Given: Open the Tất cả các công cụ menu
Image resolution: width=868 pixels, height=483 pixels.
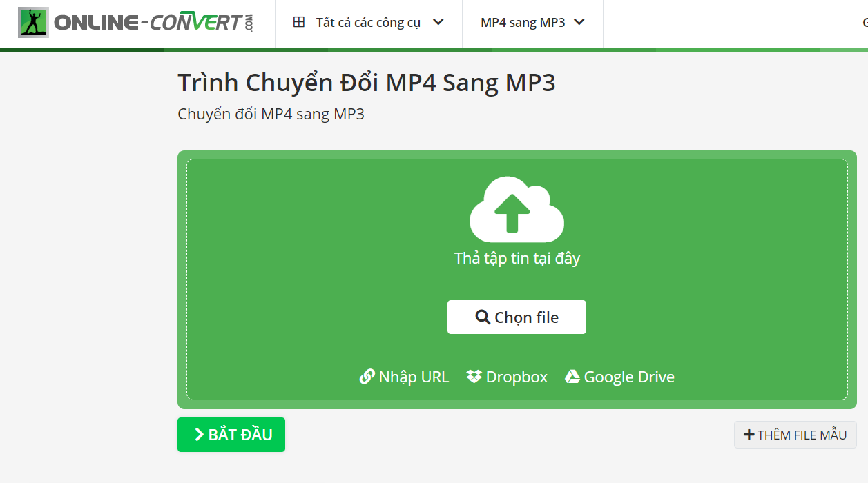Looking at the screenshot, I should point(369,23).
